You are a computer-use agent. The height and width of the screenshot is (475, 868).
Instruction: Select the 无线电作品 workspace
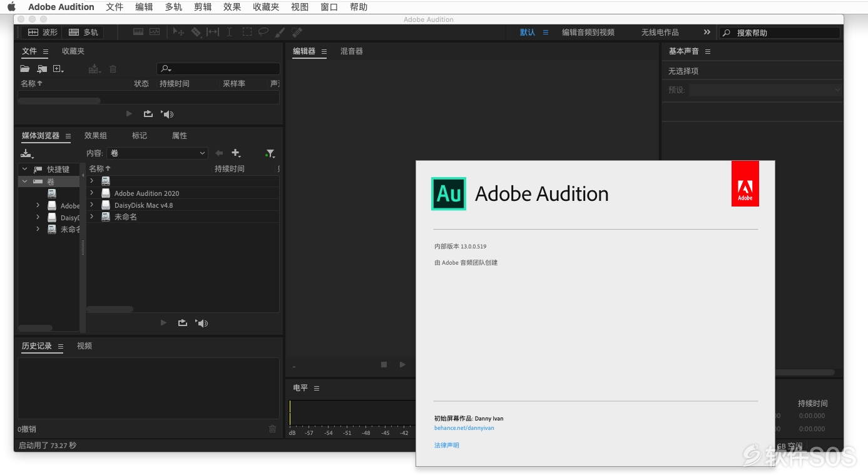point(660,32)
